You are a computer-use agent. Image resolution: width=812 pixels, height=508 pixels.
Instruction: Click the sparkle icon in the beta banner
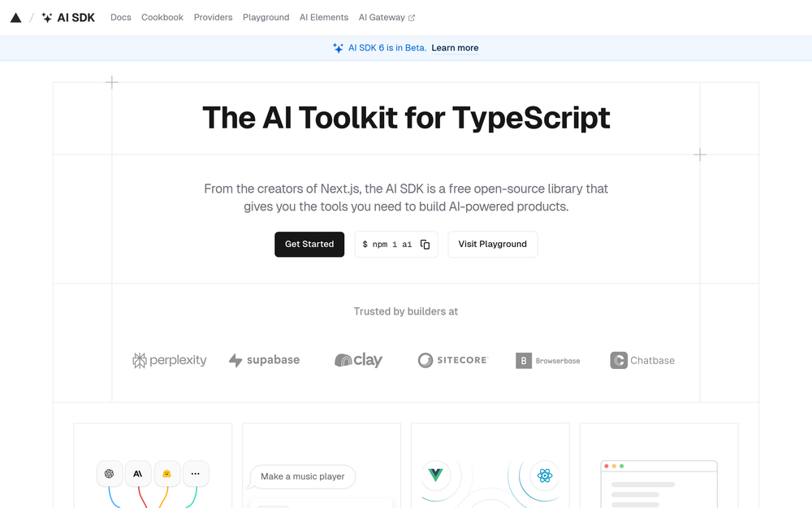(x=338, y=48)
